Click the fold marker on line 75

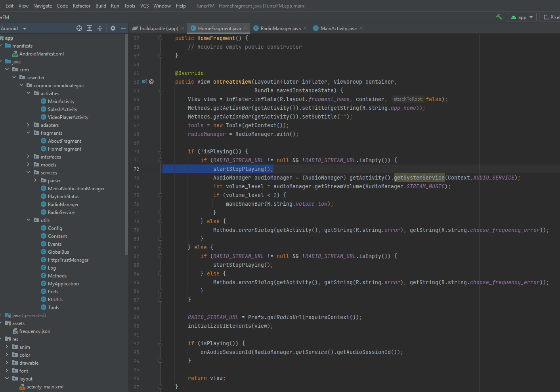(x=160, y=195)
